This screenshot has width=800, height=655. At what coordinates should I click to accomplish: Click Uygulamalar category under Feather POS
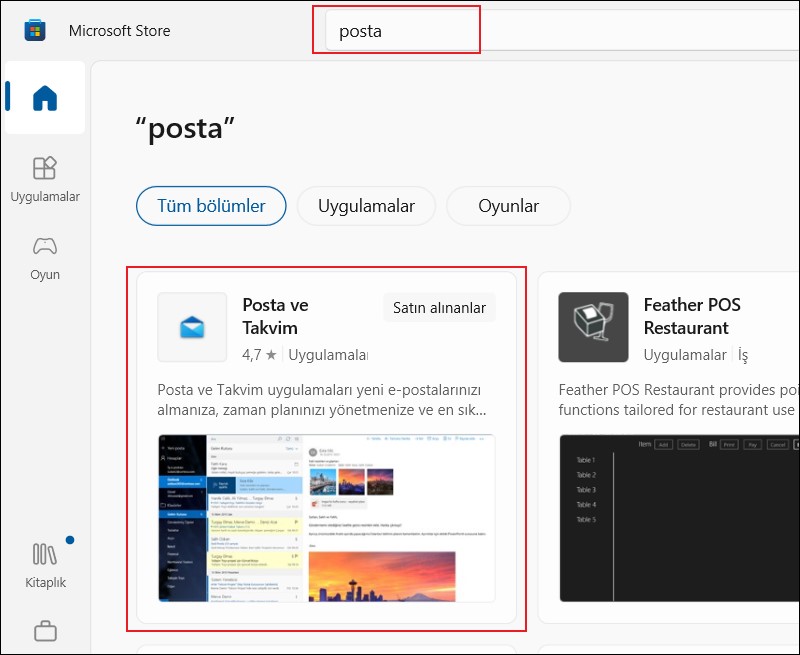[685, 355]
